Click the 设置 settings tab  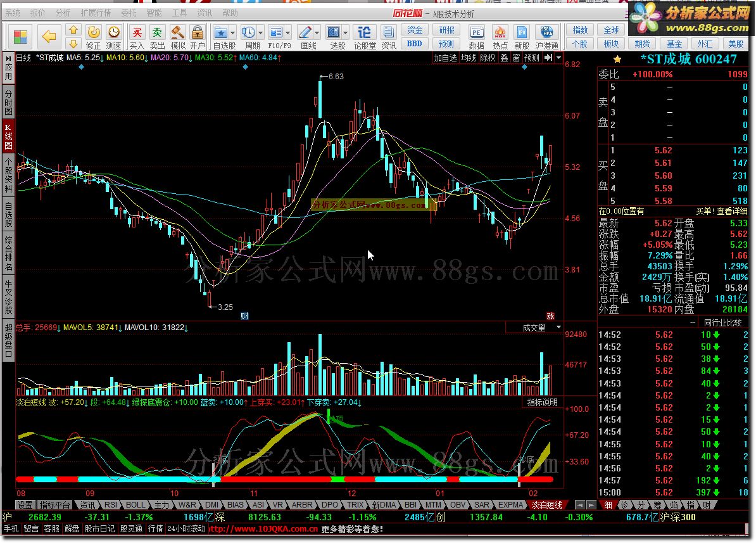click(x=25, y=505)
